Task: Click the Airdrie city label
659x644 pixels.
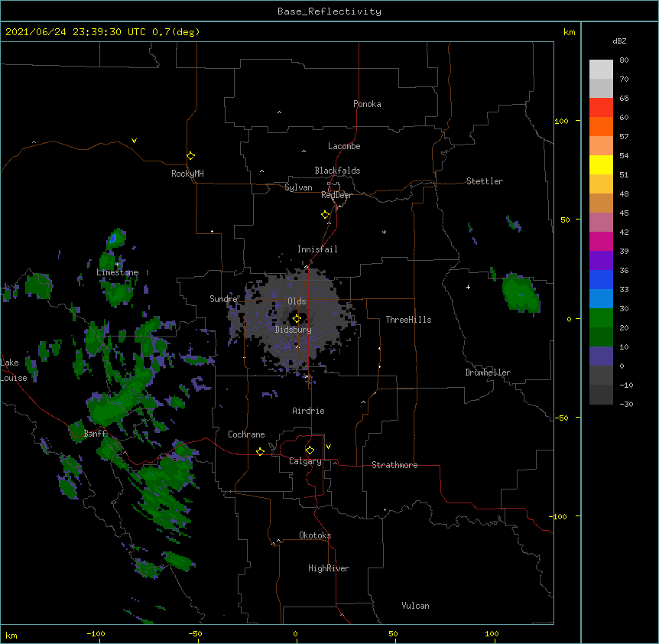Action: point(308,411)
